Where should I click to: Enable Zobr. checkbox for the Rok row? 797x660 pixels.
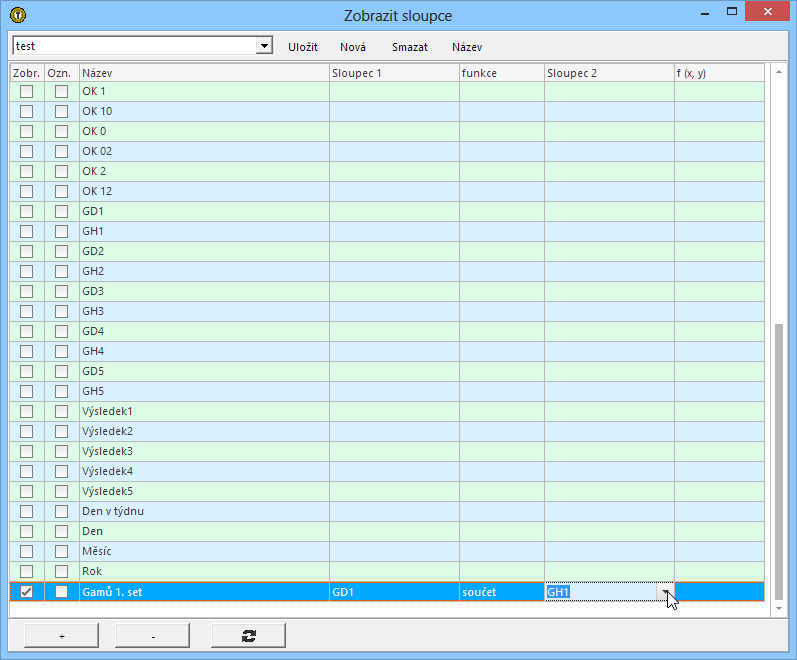tap(27, 571)
